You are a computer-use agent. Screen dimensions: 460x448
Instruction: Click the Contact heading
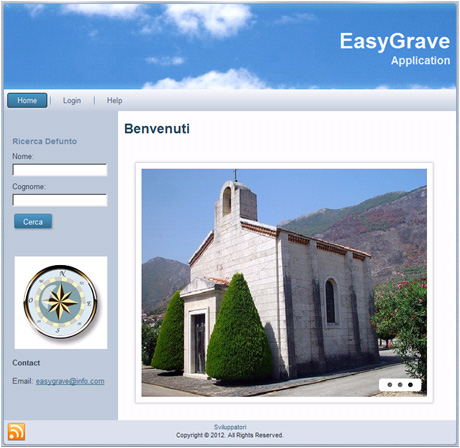click(26, 363)
